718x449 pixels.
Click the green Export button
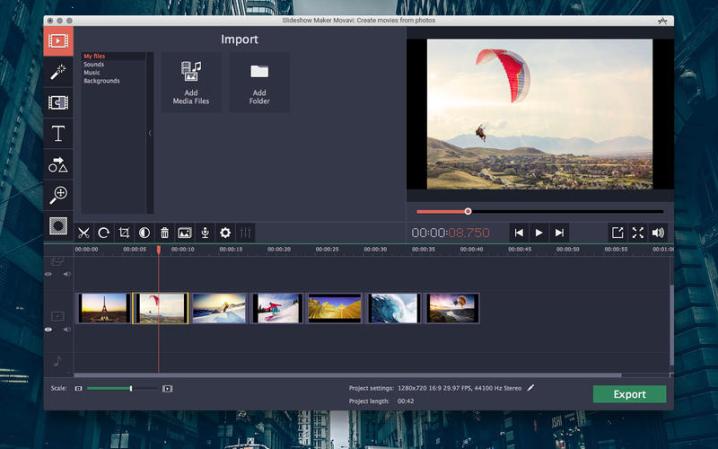pos(630,394)
